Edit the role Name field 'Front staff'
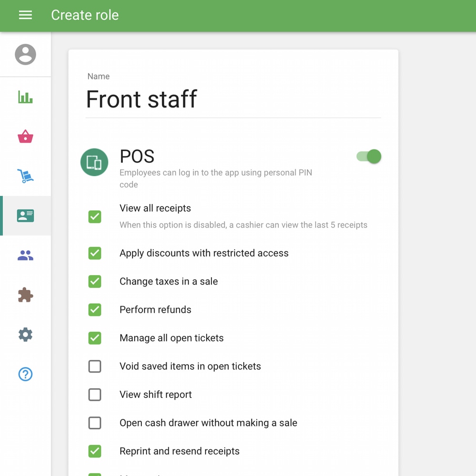The width and height of the screenshot is (476, 476). [x=233, y=99]
